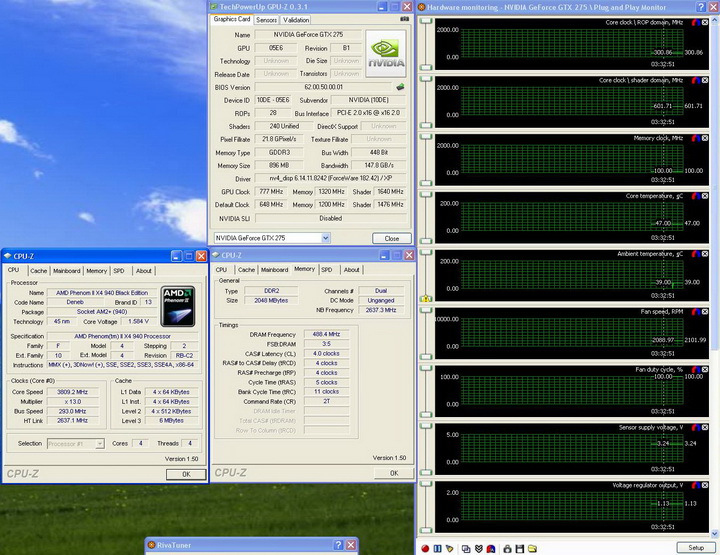Open SPD tab in right CPU-Z window
The height and width of the screenshot is (555, 720).
coord(326,269)
